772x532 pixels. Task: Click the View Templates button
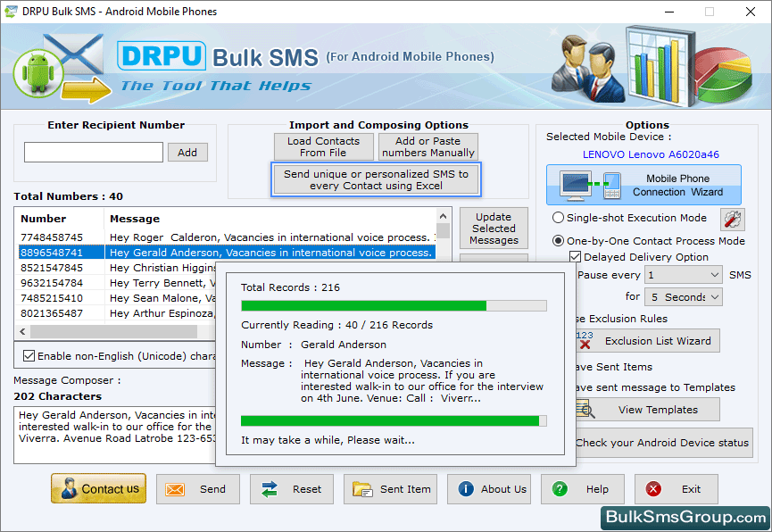point(648,410)
